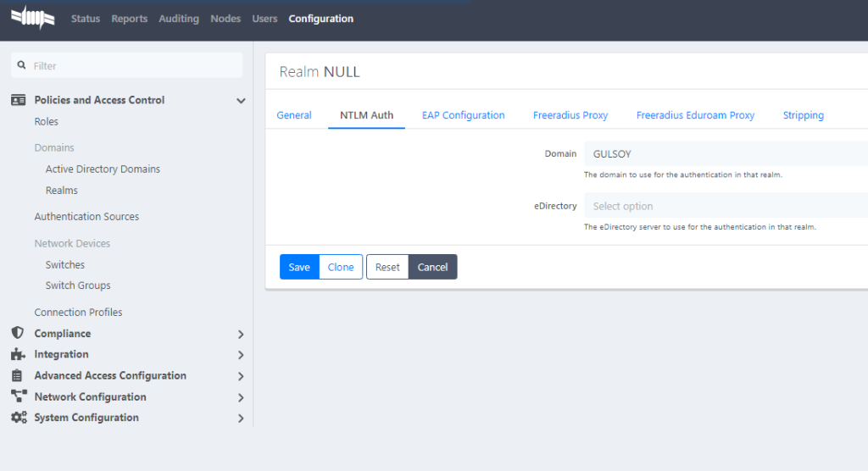868x471 pixels.
Task: Expand the Compliance section chevron
Action: coord(241,334)
